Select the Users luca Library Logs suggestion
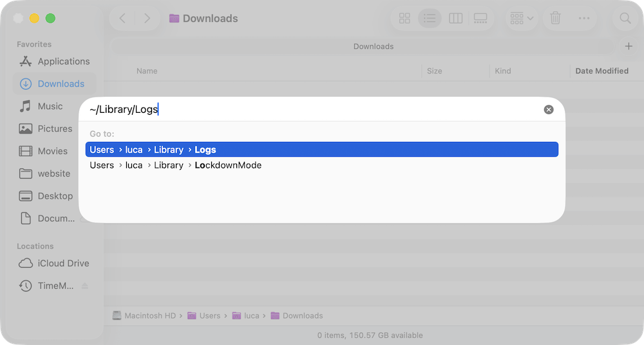 (321, 149)
